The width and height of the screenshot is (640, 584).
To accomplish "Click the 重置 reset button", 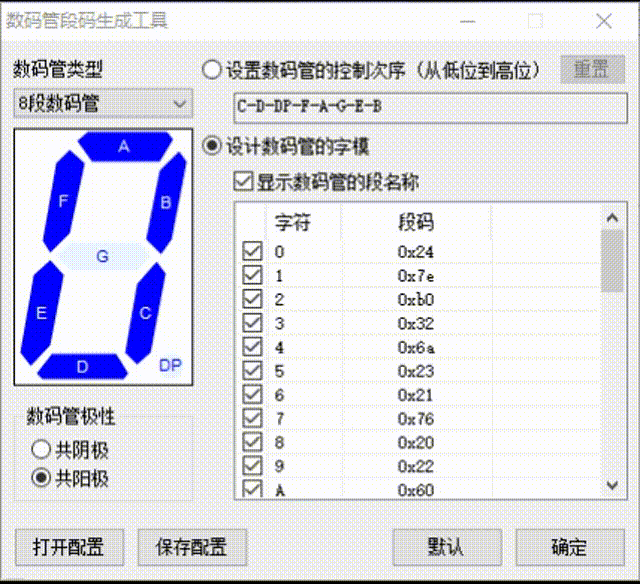I will [x=592, y=69].
